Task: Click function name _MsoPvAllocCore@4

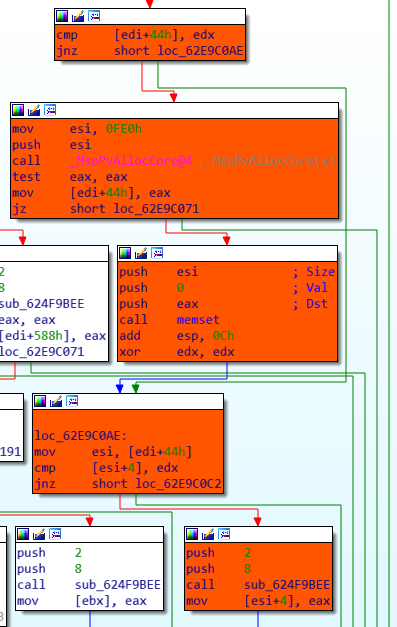Action: (x=131, y=161)
